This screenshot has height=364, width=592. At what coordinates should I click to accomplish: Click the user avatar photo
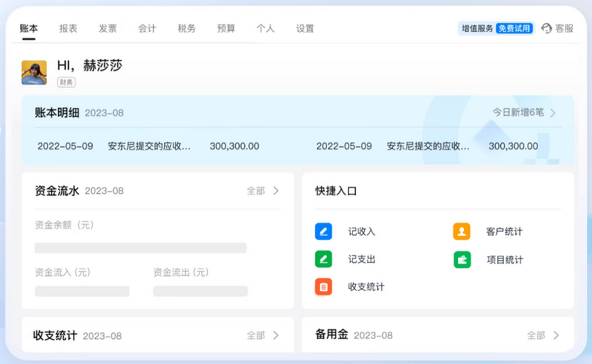pos(34,73)
